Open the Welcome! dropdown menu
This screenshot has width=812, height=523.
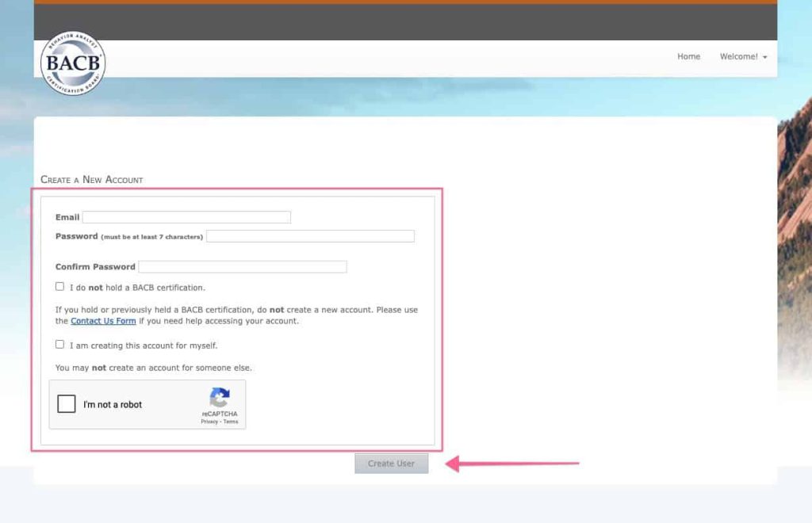tap(742, 56)
